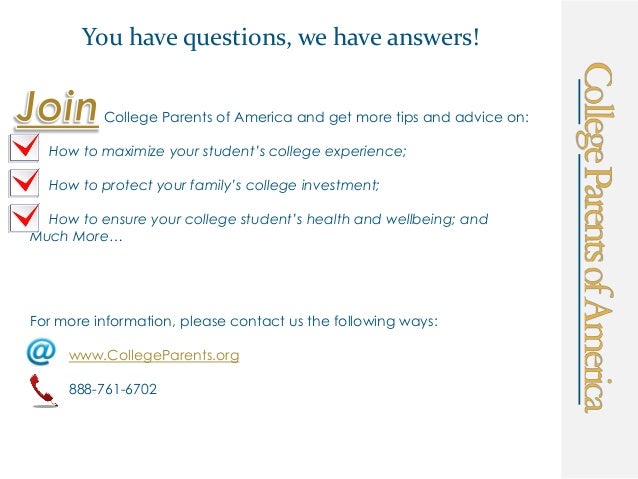The height and width of the screenshot is (479, 638).
Task: Click the "Much More…" text
Action: 76,236
